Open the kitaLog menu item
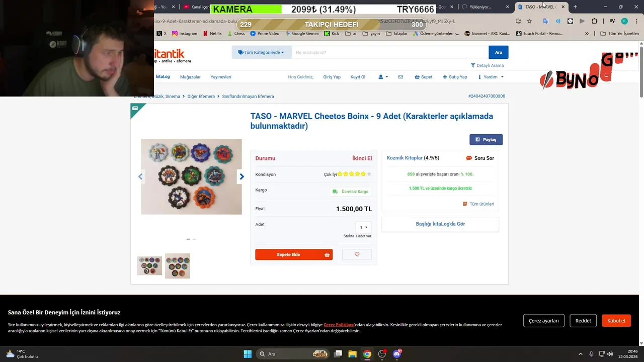 tap(162, 77)
